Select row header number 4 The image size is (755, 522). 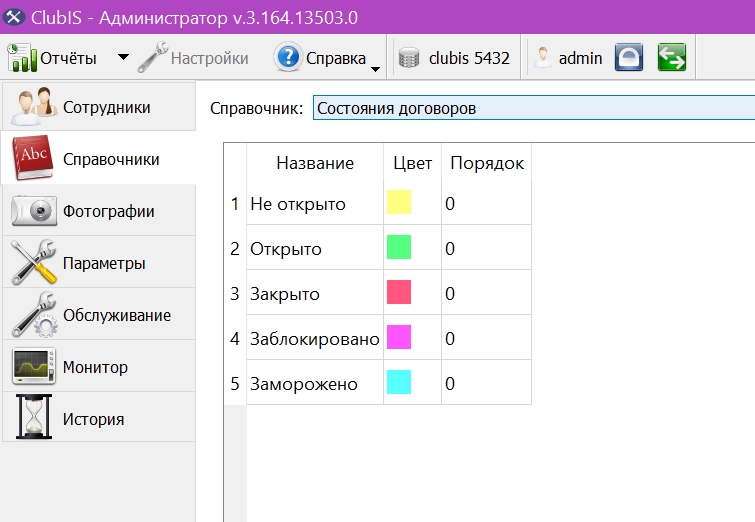[x=235, y=338]
